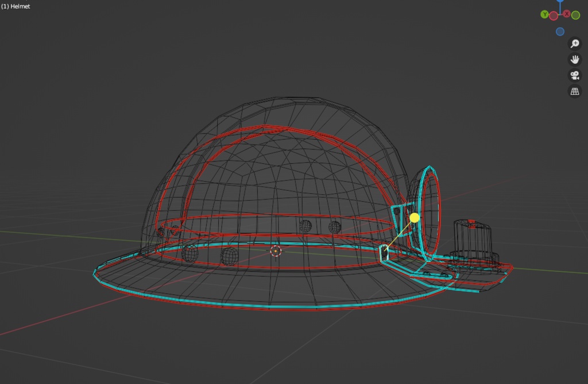Click the green negative Y ball on the gizmo
Viewport: 588px width, 384px height.
[575, 15]
